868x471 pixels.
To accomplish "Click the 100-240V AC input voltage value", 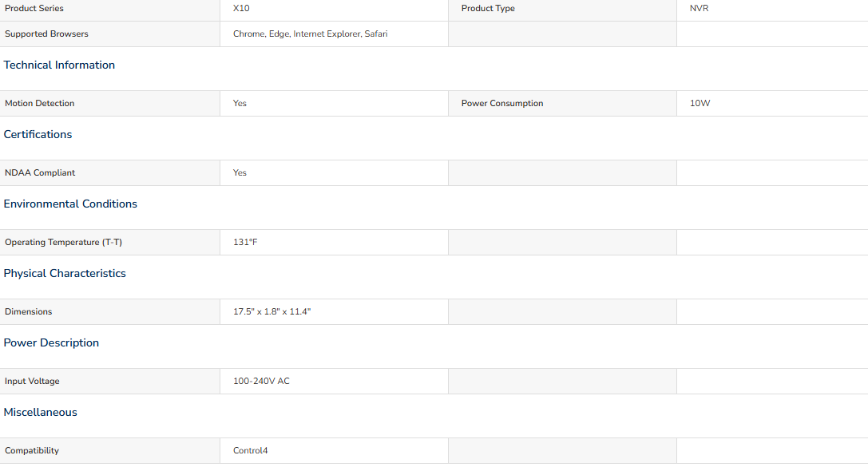I will point(261,382).
